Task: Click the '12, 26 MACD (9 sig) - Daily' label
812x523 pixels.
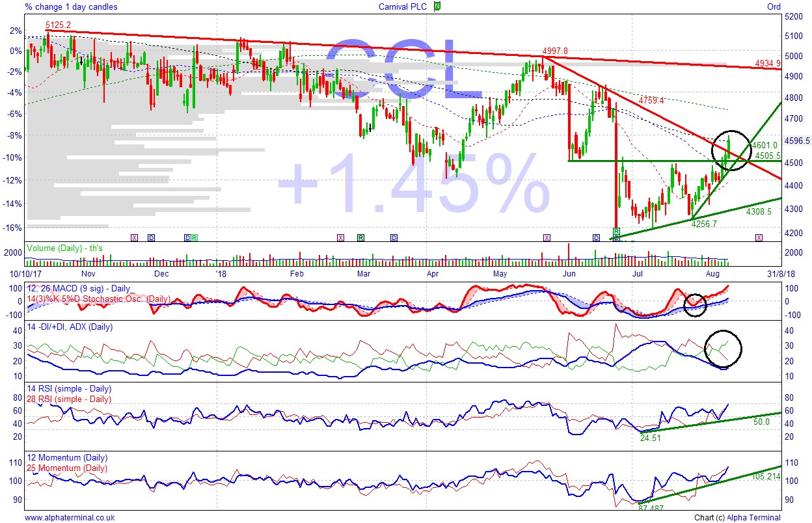Action: click(x=78, y=288)
